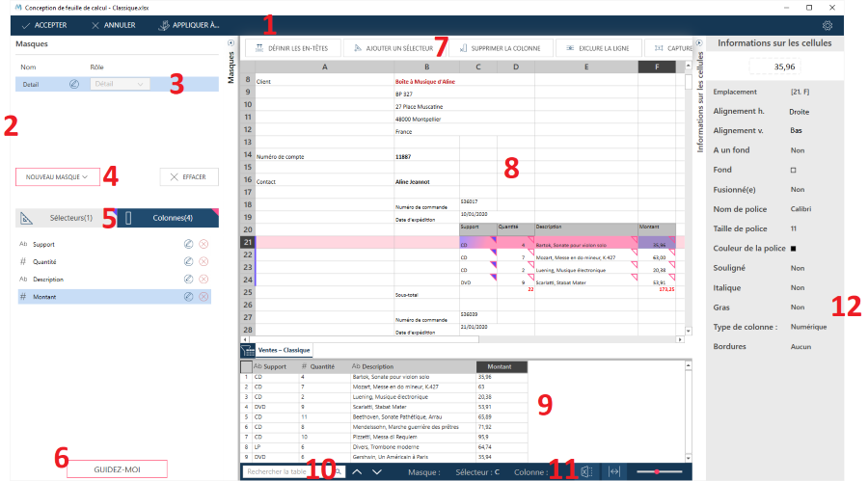The image size is (868, 481).
Task: Go to previous search result arrow
Action: point(357,472)
